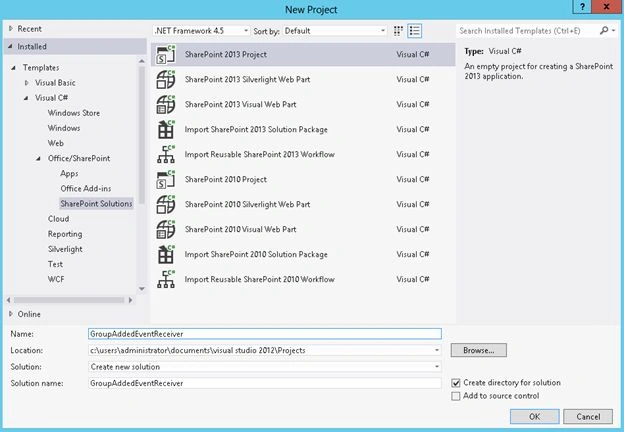Click the search magnifier icon
Screen dimensions: 624x432
[604, 30]
